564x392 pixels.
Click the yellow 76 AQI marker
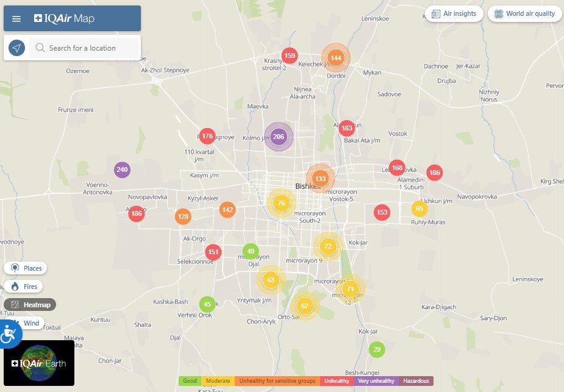click(281, 203)
